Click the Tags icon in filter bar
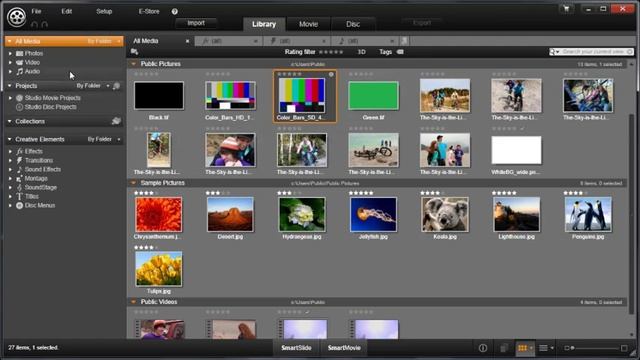Viewport: 640px width, 360px height. 400,52
